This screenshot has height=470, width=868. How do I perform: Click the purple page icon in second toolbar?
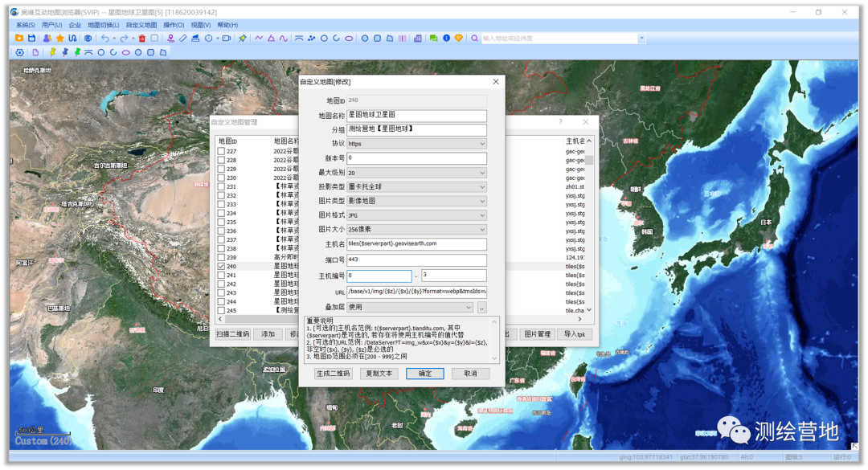35,52
